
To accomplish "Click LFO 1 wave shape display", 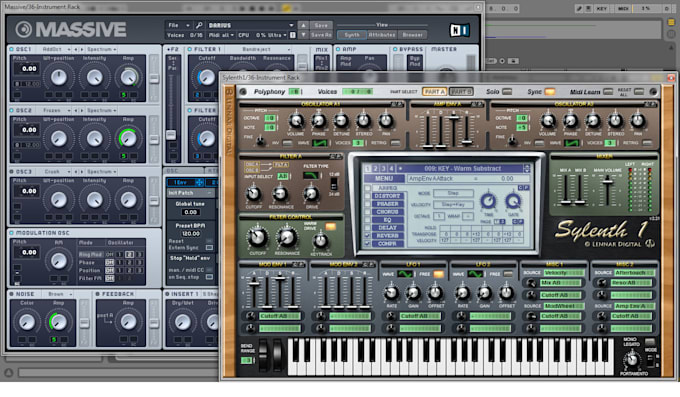I will 405,274.
